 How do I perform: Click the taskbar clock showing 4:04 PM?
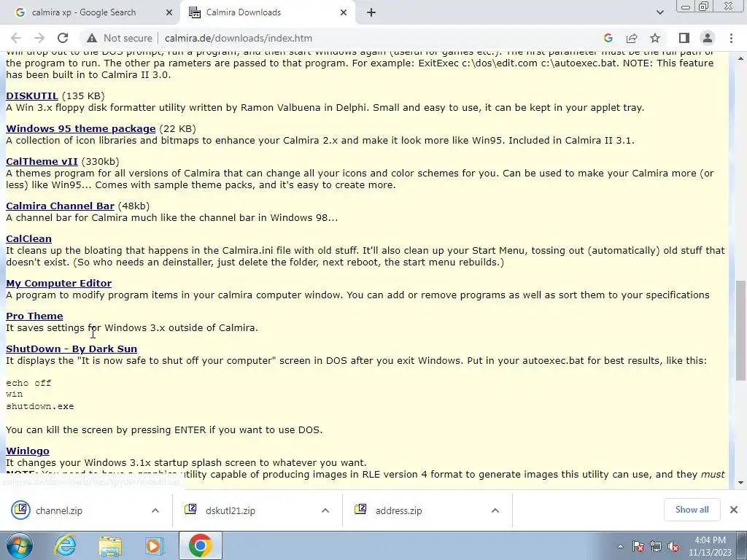pyautogui.click(x=710, y=546)
